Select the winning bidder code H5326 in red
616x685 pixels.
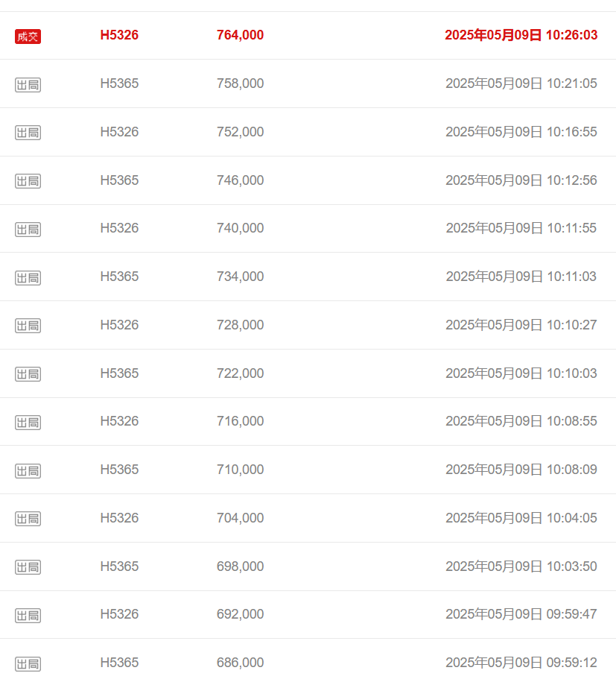pyautogui.click(x=119, y=35)
